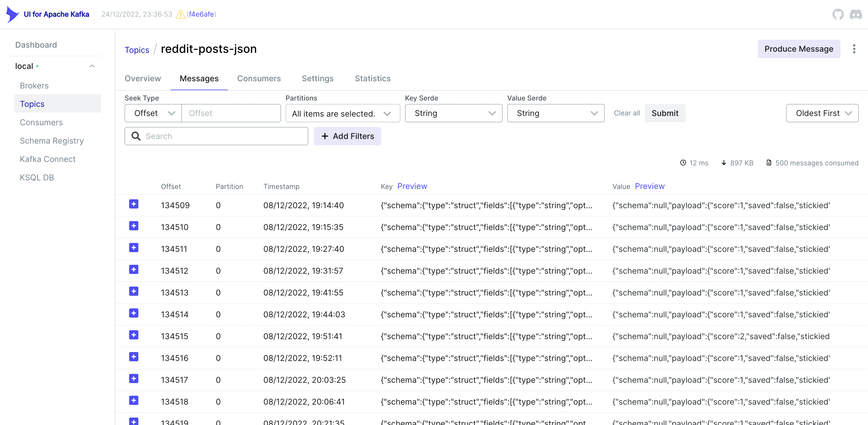Click the Timestamp column header
This screenshot has height=425, width=868.
[x=281, y=186]
